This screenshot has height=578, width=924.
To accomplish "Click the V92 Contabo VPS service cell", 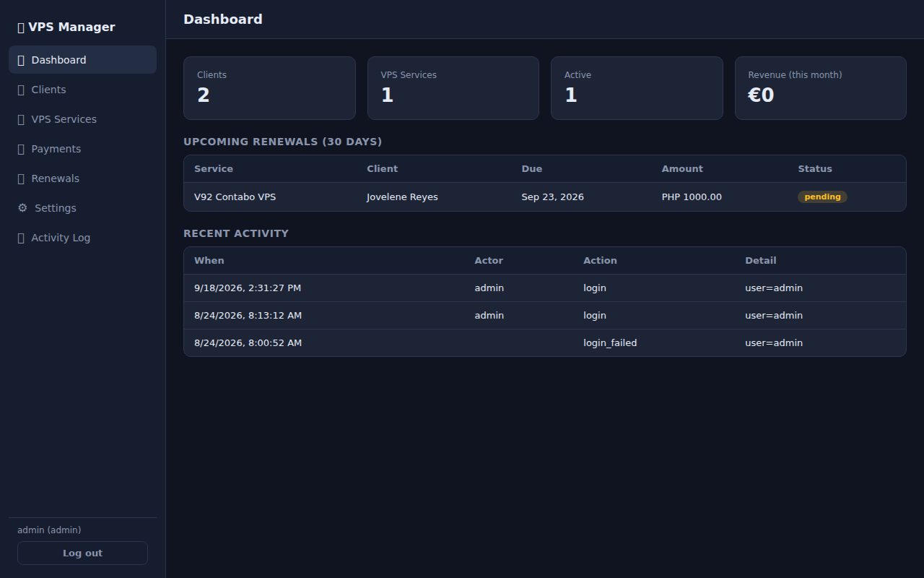I will 235,197.
